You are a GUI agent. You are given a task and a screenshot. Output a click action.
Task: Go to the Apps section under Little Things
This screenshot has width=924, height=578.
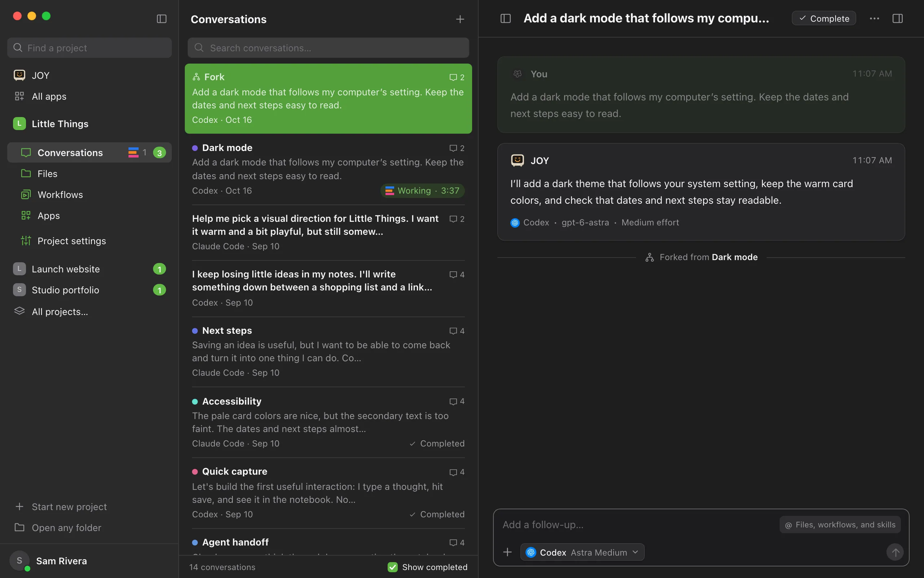coord(90,216)
